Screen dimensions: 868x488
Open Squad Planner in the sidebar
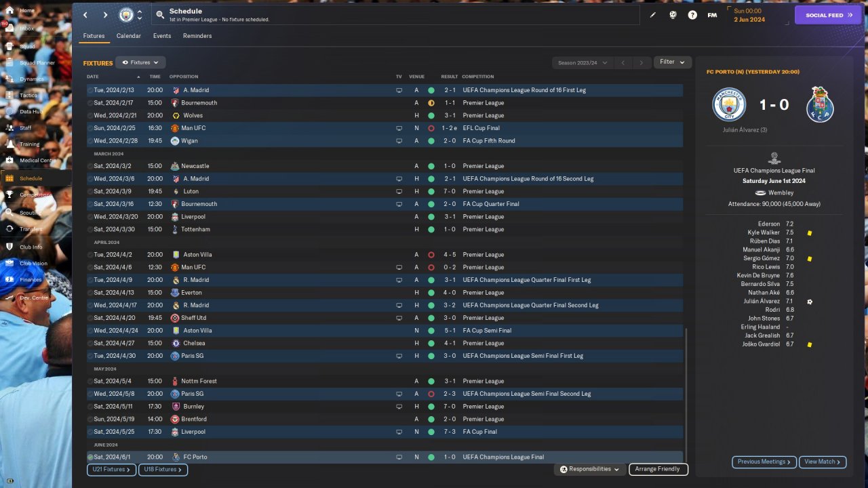point(37,63)
